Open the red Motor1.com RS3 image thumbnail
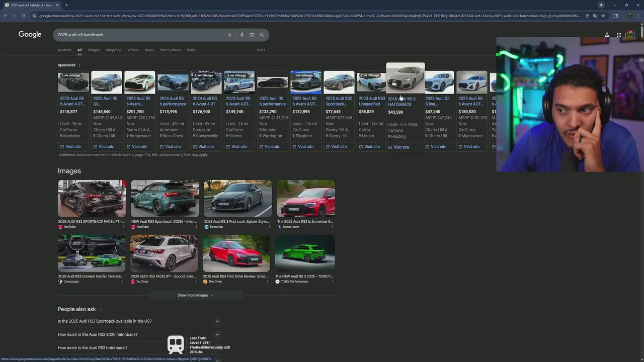The height and width of the screenshot is (362, 644). point(305,199)
